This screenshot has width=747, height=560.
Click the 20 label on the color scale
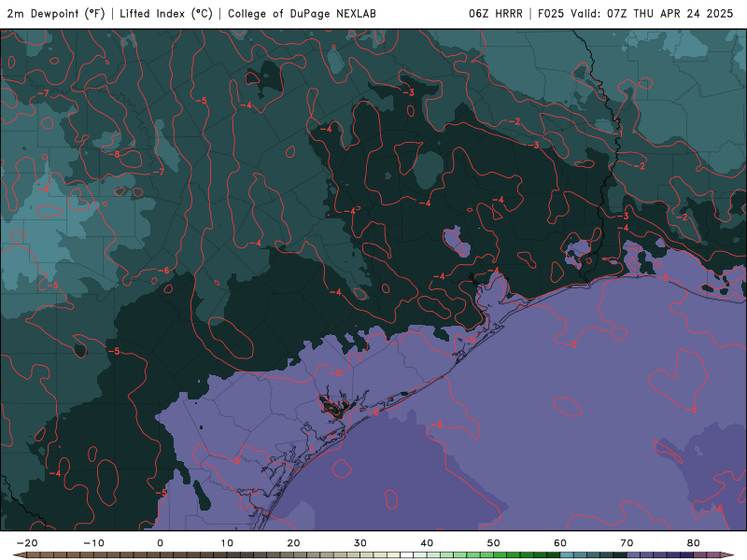(x=293, y=543)
